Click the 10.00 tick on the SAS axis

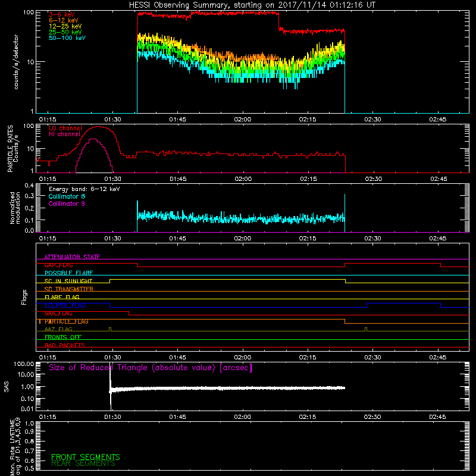click(x=25, y=374)
